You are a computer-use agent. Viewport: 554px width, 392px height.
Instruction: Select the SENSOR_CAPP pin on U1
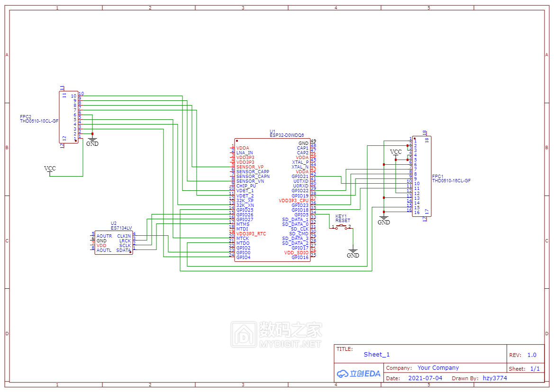pos(253,171)
